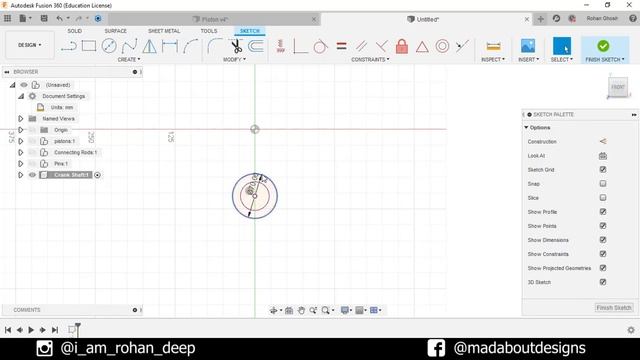Click the FRONT view cube face
The image size is (640, 360).
pyautogui.click(x=618, y=87)
